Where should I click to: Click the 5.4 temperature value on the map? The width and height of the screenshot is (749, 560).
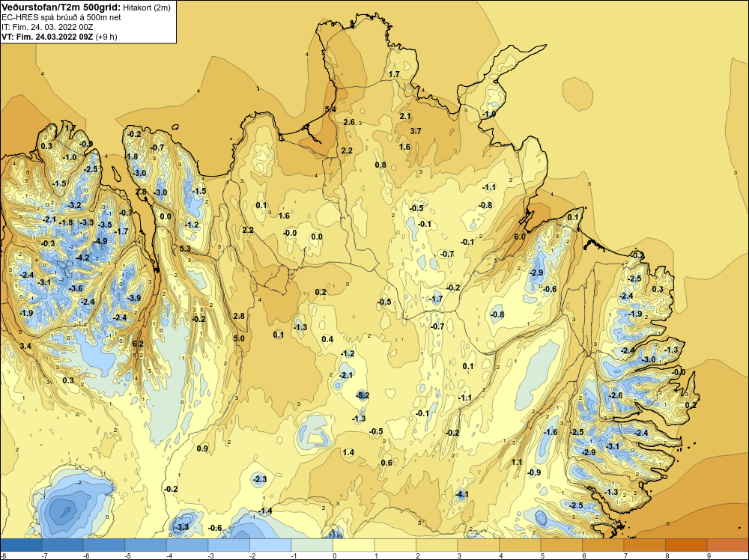330,109
